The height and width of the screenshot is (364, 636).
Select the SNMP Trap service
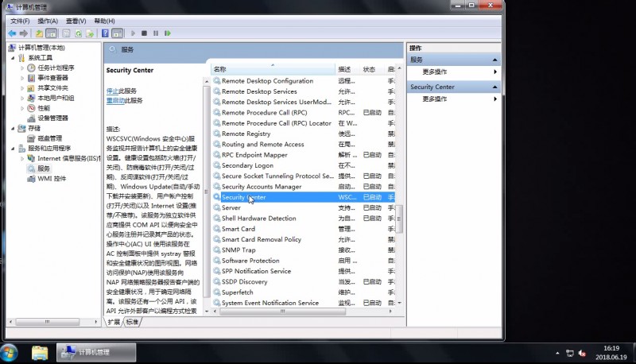[x=304, y=250]
